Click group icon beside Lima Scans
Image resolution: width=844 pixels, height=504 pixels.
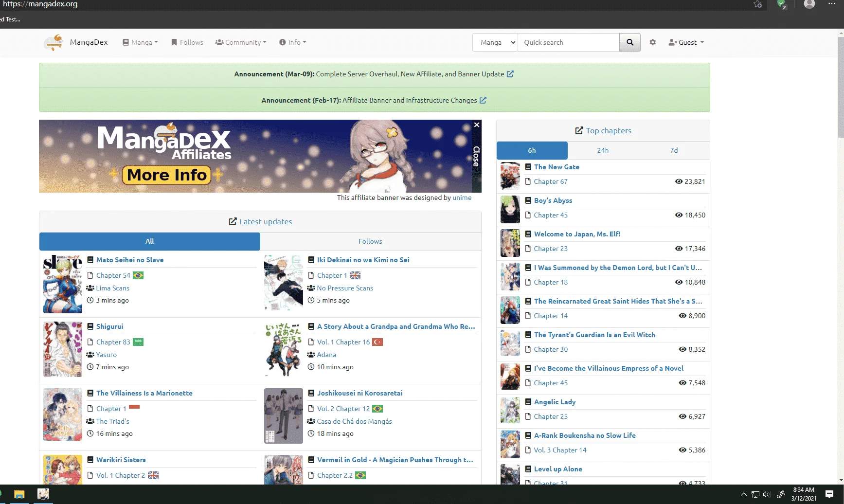point(90,288)
